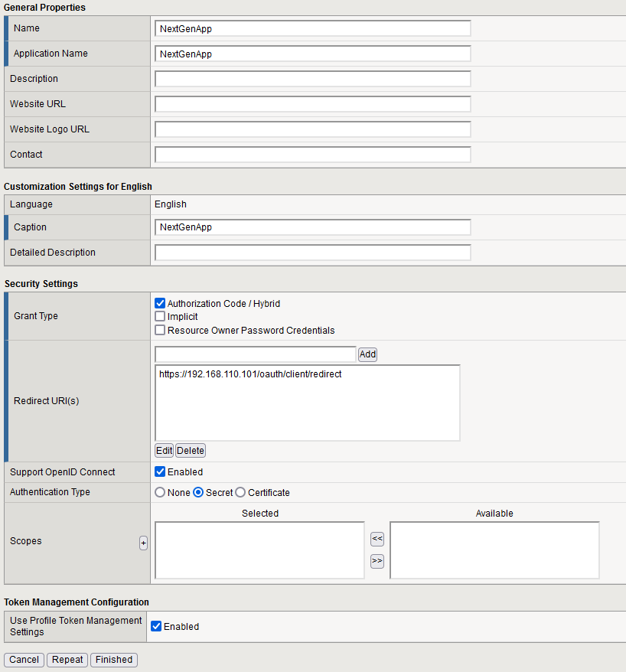Click the << arrow to move a scope
Screen dimensions: 626x672
point(377,538)
